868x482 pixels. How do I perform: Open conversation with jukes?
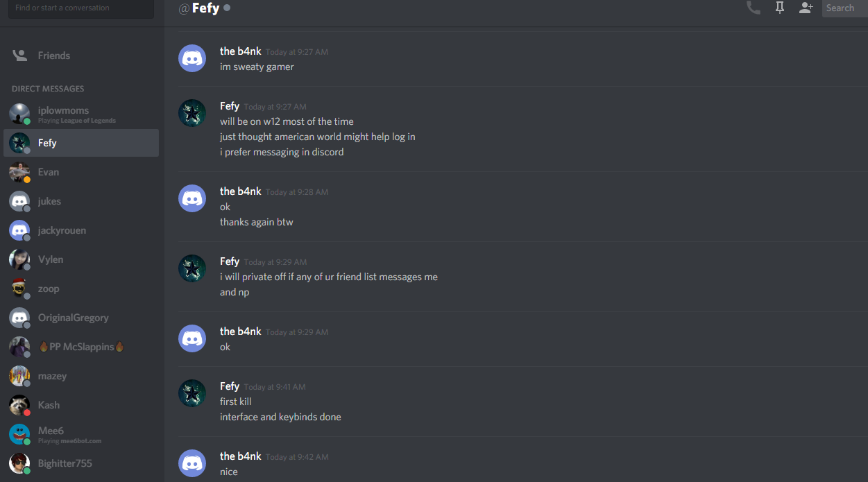tap(81, 201)
